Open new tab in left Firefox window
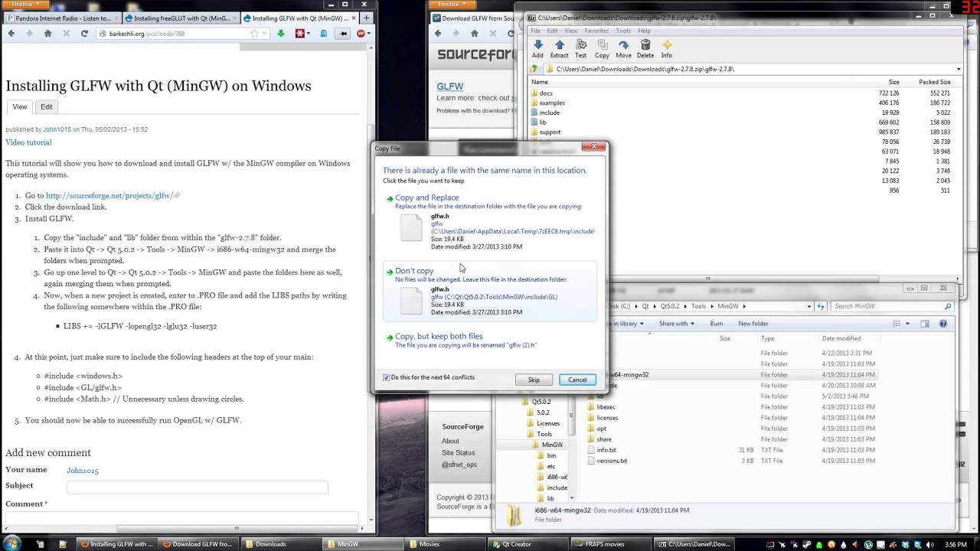 point(366,18)
